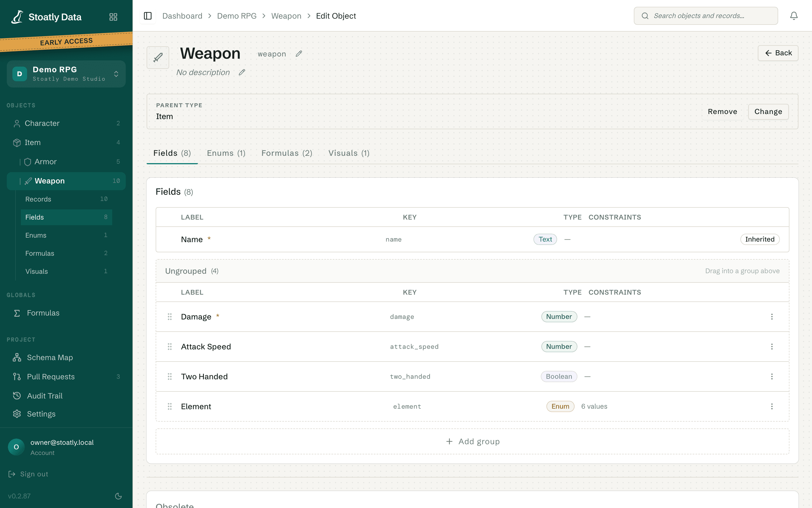Click the Armor shield icon
Screen dimensions: 812x508
28,162
